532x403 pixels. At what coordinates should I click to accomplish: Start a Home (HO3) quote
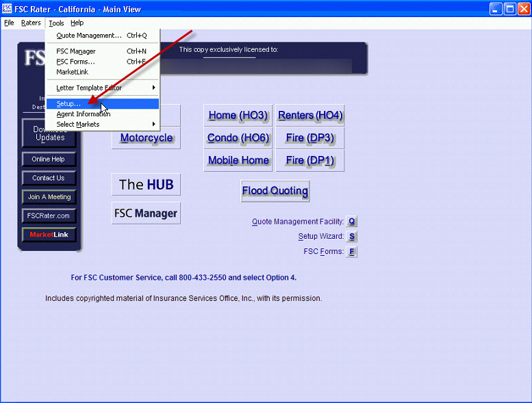click(238, 115)
